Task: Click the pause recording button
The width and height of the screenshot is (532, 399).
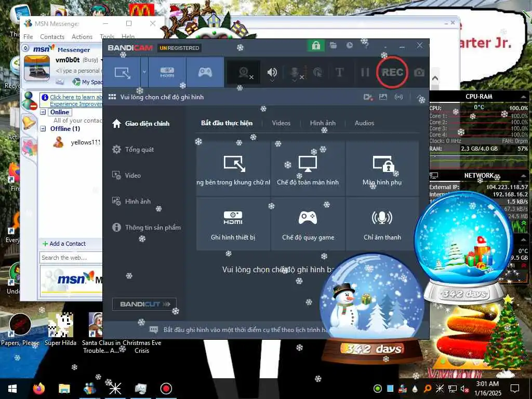Action: [x=365, y=72]
